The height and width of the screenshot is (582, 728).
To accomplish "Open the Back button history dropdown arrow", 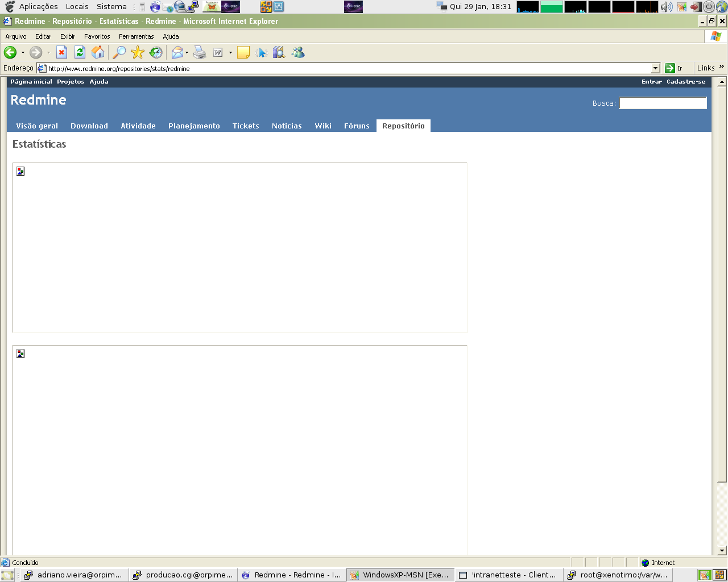I will (x=23, y=52).
